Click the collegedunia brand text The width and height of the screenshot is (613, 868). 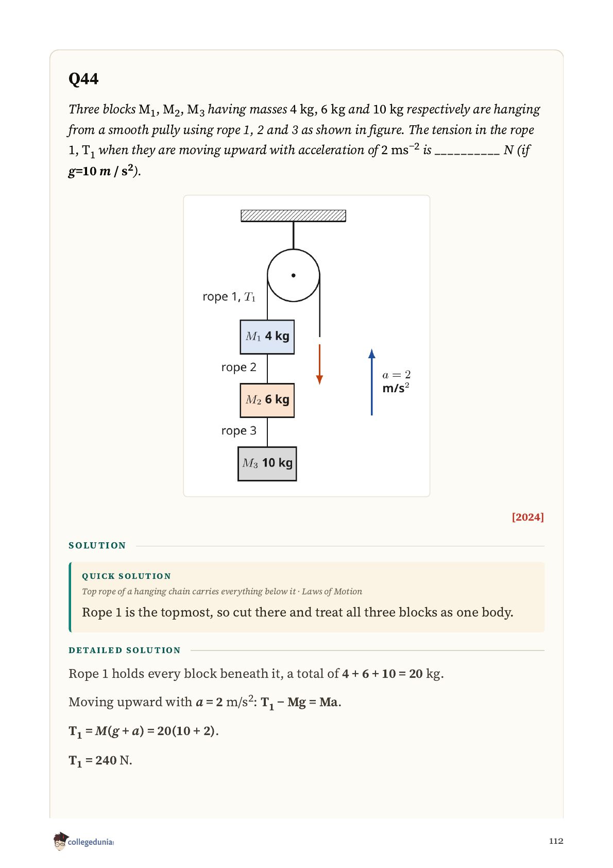(x=91, y=842)
